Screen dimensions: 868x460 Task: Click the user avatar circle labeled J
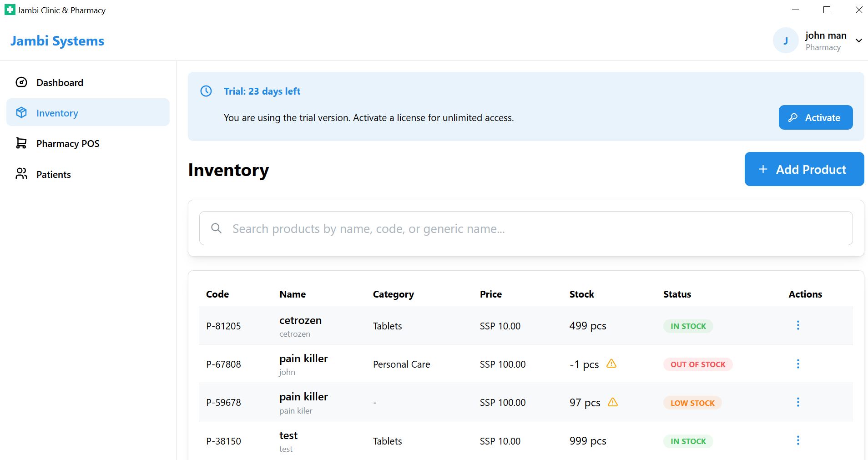pyautogui.click(x=785, y=40)
